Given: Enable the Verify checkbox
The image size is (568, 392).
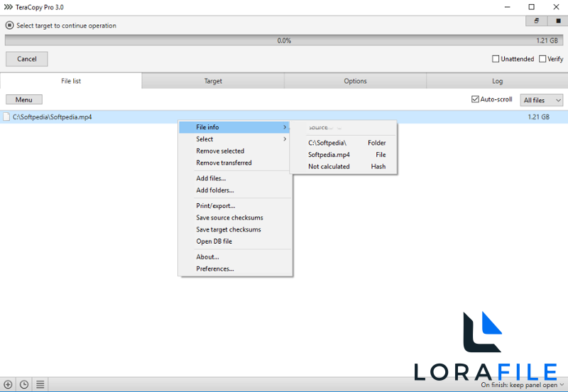Looking at the screenshot, I should pos(542,59).
